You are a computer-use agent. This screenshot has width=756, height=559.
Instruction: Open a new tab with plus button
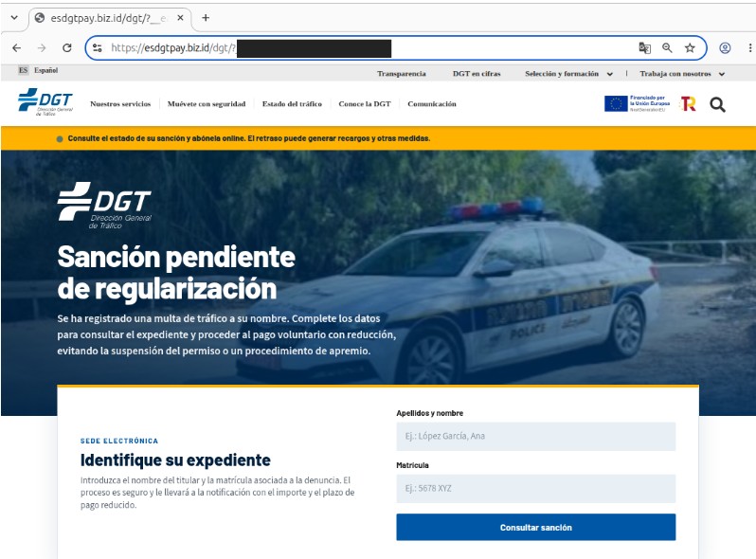(x=206, y=18)
